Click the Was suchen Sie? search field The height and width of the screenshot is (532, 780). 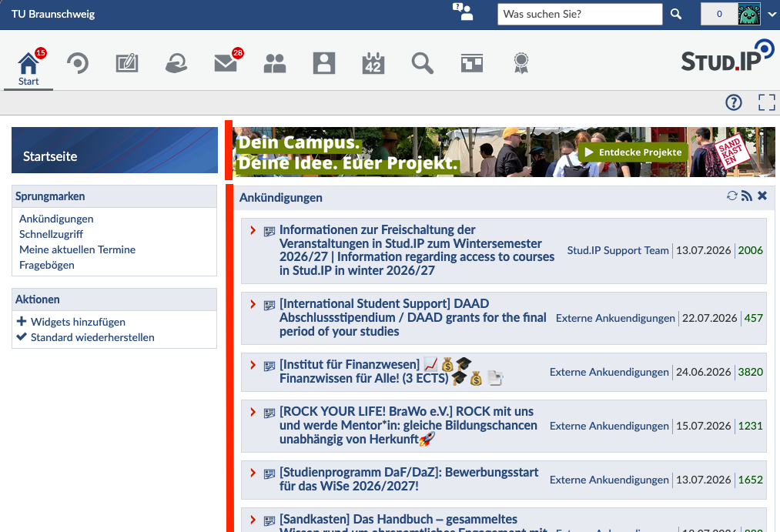coord(580,14)
